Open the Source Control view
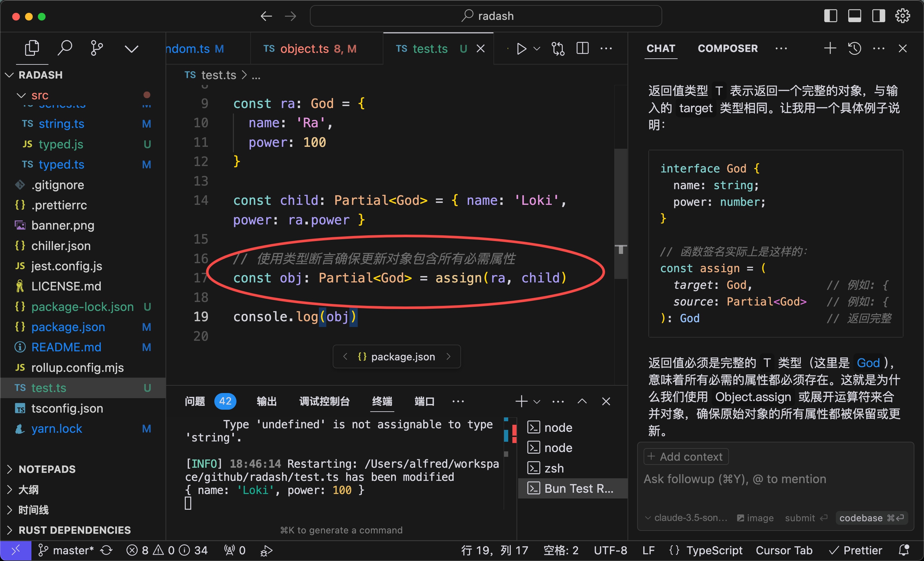 pyautogui.click(x=97, y=48)
